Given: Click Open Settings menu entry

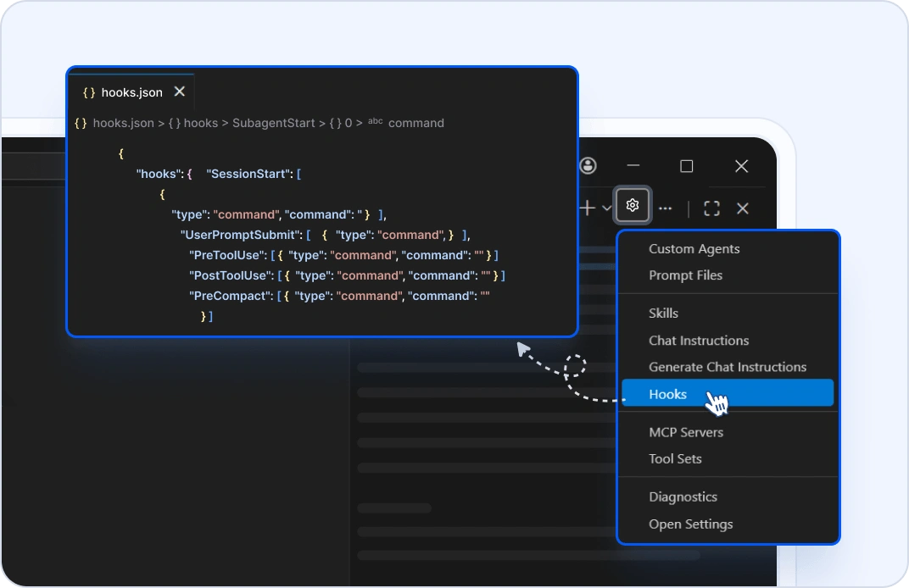Looking at the screenshot, I should point(690,524).
